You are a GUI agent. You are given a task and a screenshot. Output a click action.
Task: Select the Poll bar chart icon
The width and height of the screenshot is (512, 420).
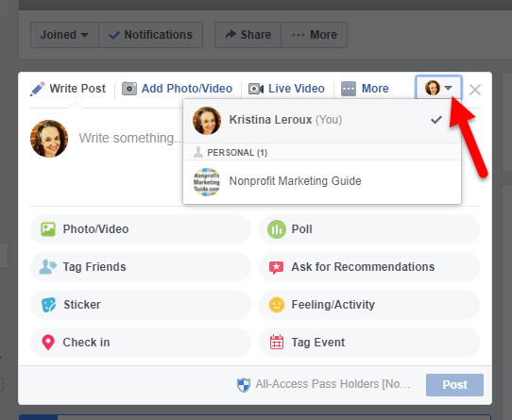(x=277, y=229)
